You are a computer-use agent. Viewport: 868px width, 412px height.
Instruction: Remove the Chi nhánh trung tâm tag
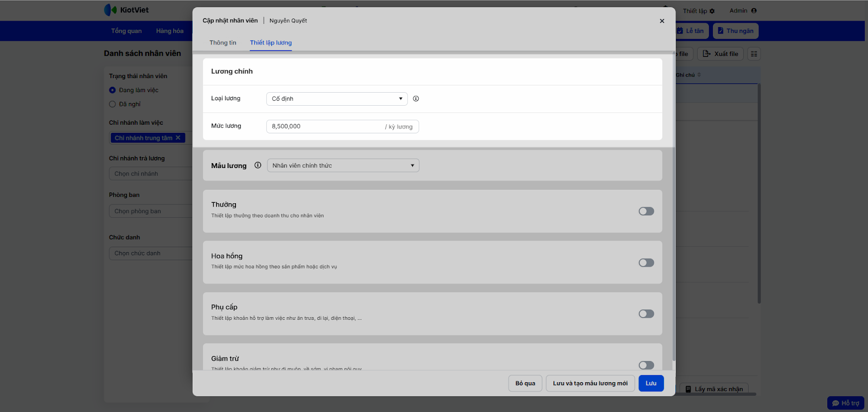coord(178,138)
